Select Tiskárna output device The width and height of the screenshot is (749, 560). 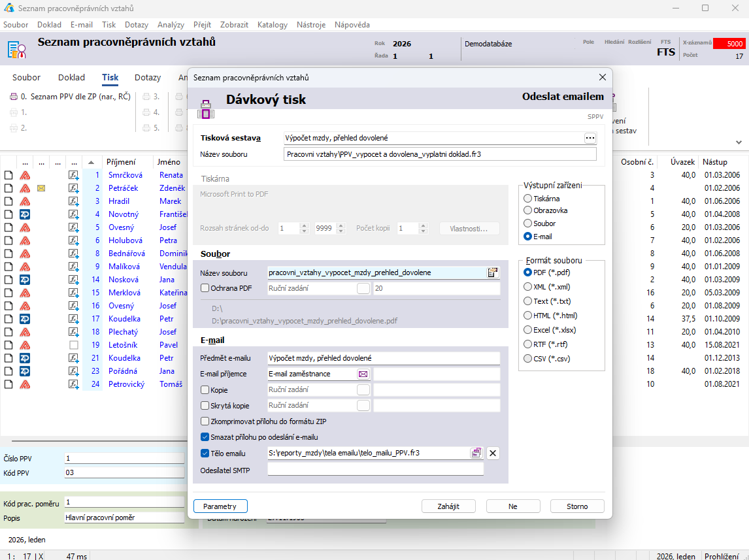coord(527,198)
